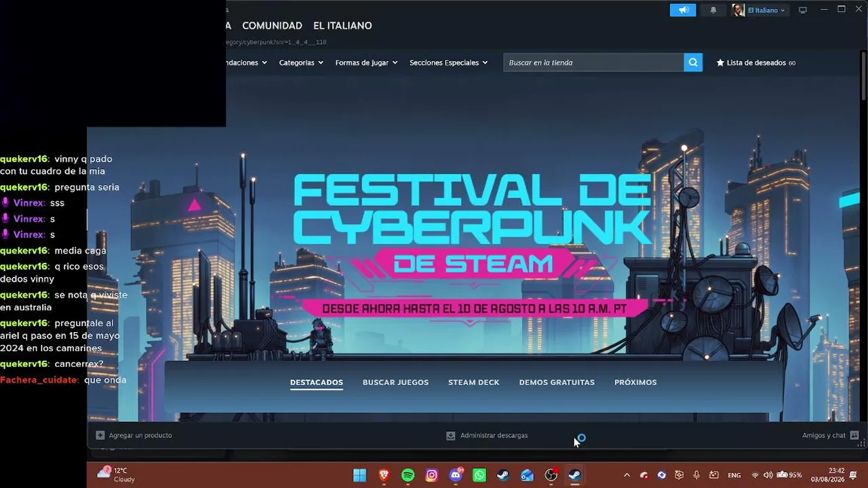Click the wishlist star icon

tap(720, 62)
